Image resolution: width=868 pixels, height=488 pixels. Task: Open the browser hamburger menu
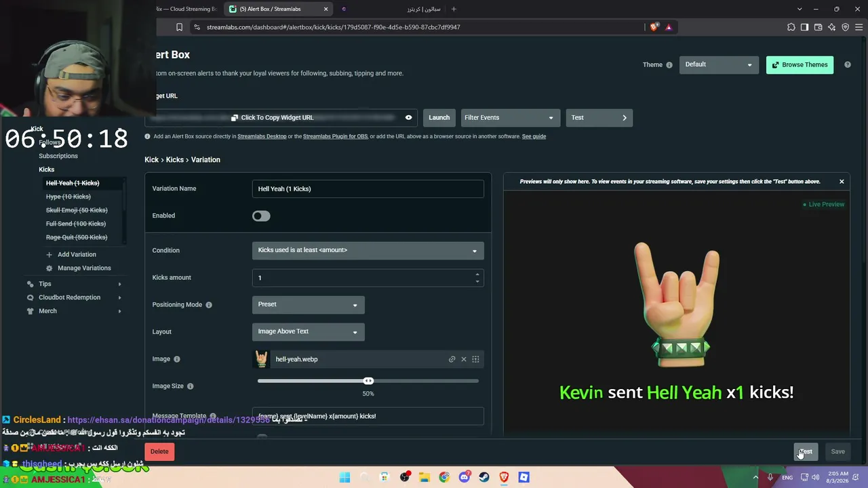(859, 27)
